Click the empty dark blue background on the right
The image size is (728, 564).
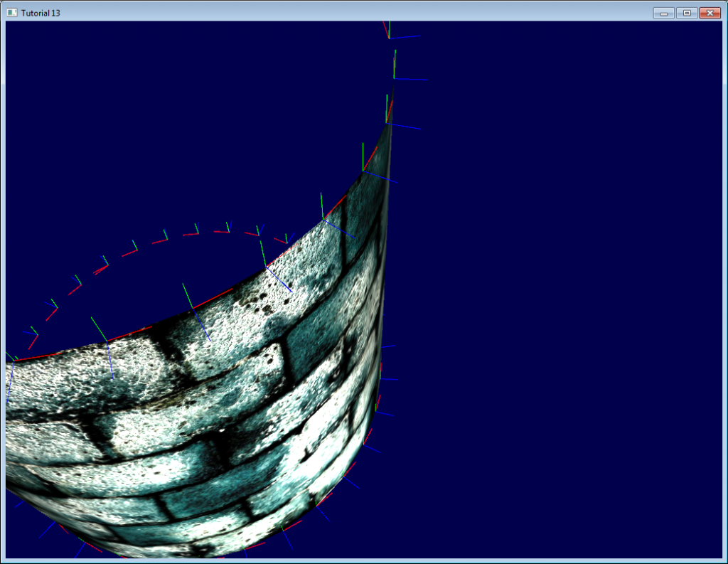click(x=569, y=284)
